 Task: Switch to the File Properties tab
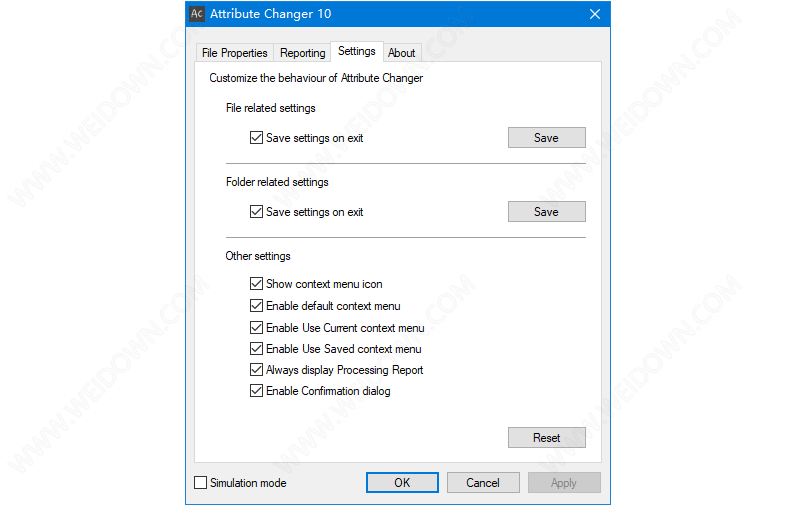[234, 53]
